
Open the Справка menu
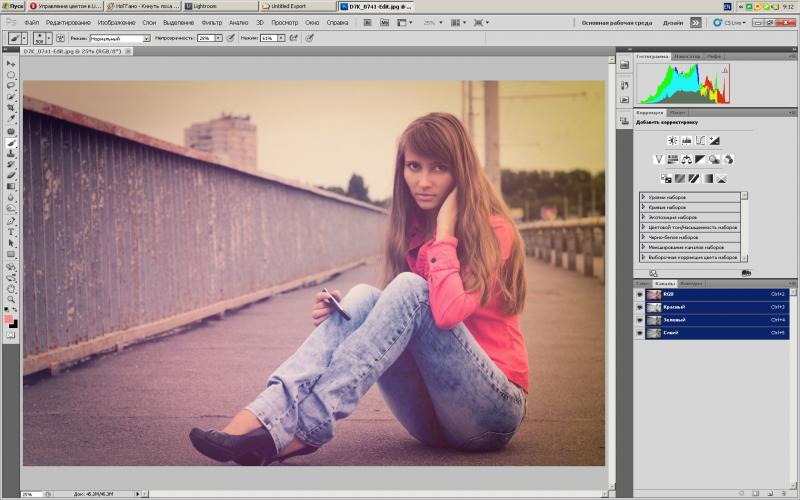tap(337, 22)
